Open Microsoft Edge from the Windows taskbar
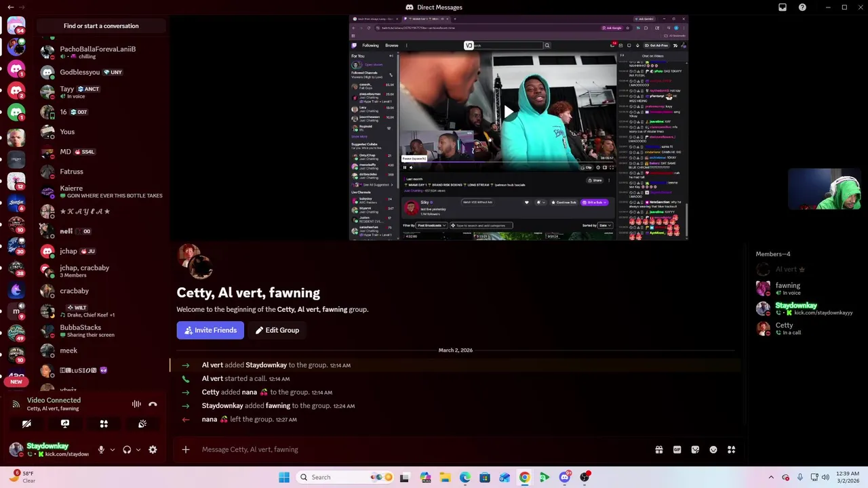The width and height of the screenshot is (868, 488). coord(465,477)
